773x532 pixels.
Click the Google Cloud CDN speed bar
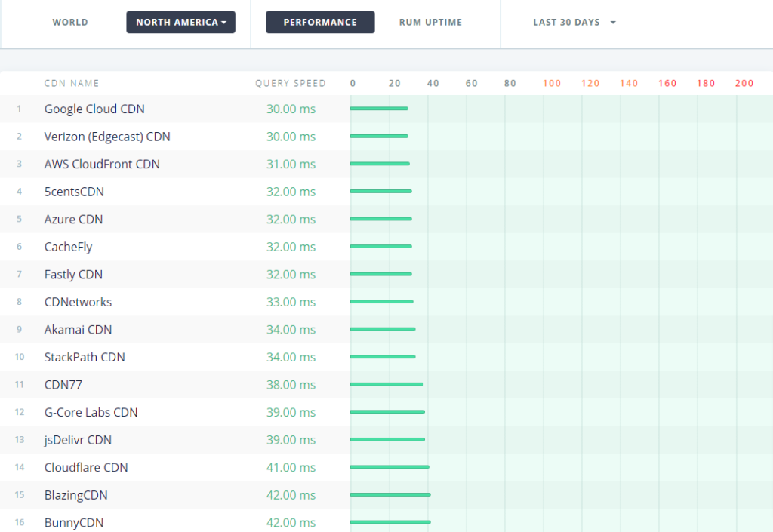coord(379,109)
